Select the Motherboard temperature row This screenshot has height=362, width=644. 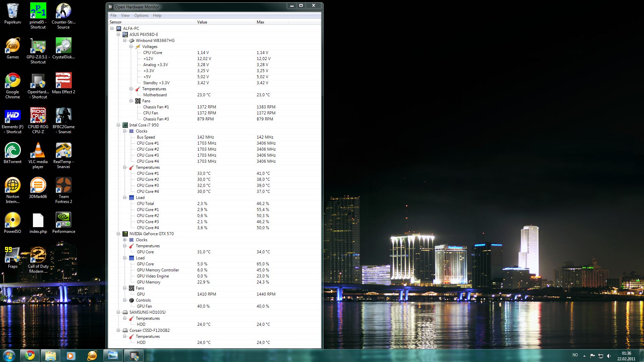click(x=214, y=95)
